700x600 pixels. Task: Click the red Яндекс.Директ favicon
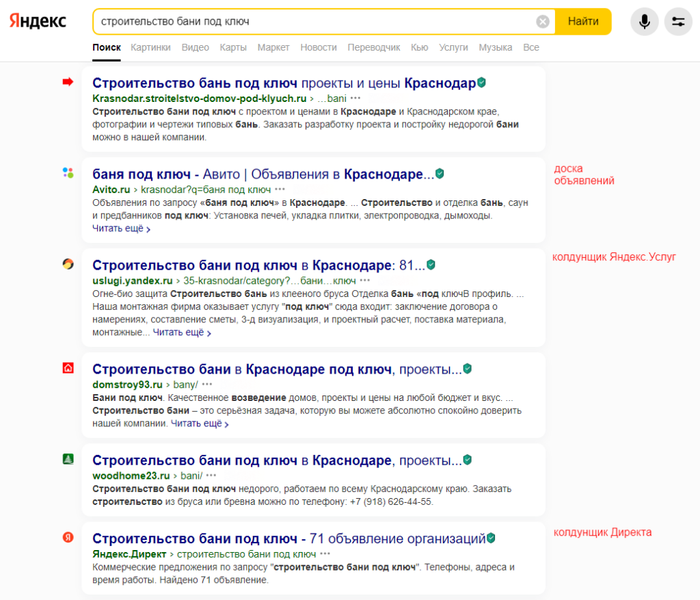68,537
